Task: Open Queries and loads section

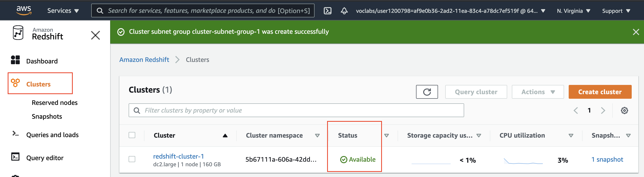Action: tap(53, 135)
